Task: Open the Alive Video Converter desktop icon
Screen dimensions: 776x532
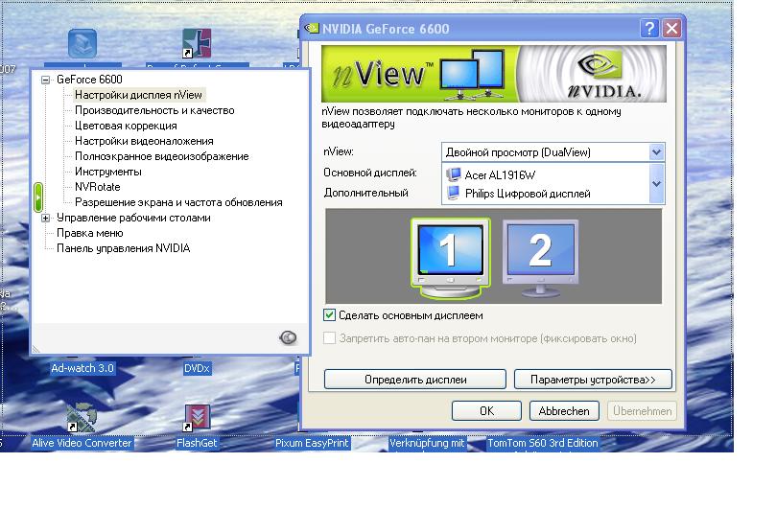Action: click(82, 420)
